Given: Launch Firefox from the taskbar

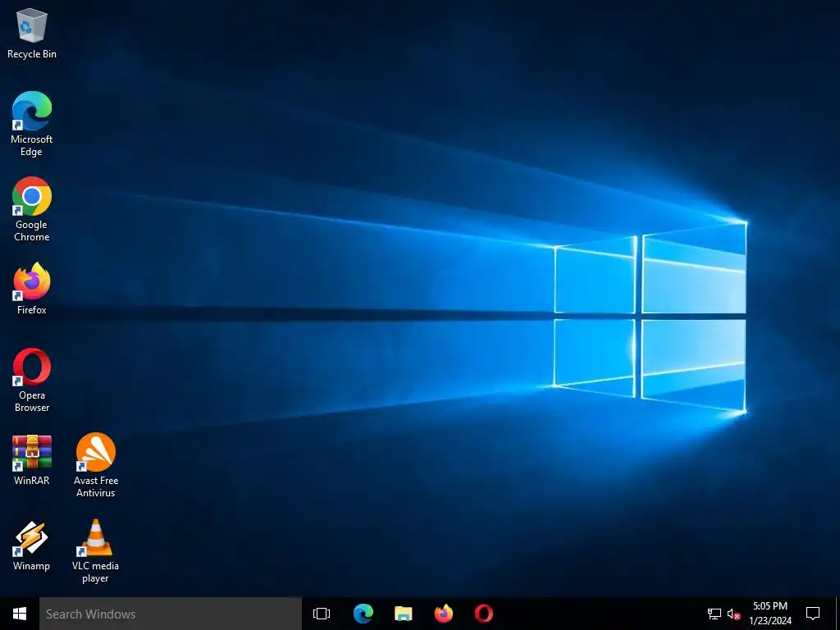Looking at the screenshot, I should [x=444, y=614].
